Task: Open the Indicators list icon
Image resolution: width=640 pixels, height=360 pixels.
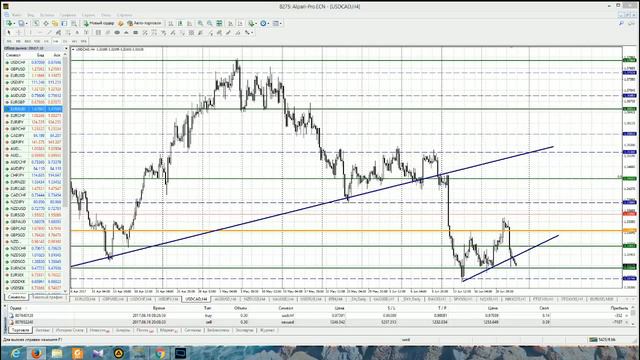Action: click(251, 23)
